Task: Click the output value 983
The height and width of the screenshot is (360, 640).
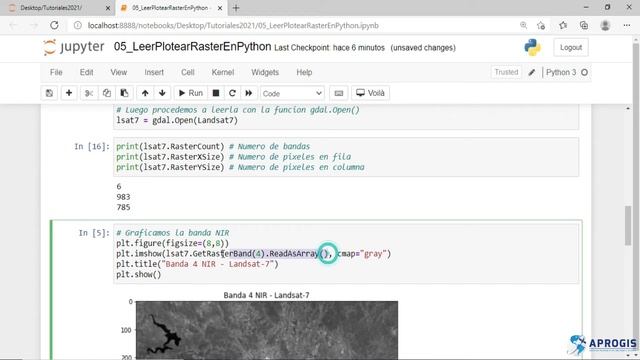Action: (123, 197)
